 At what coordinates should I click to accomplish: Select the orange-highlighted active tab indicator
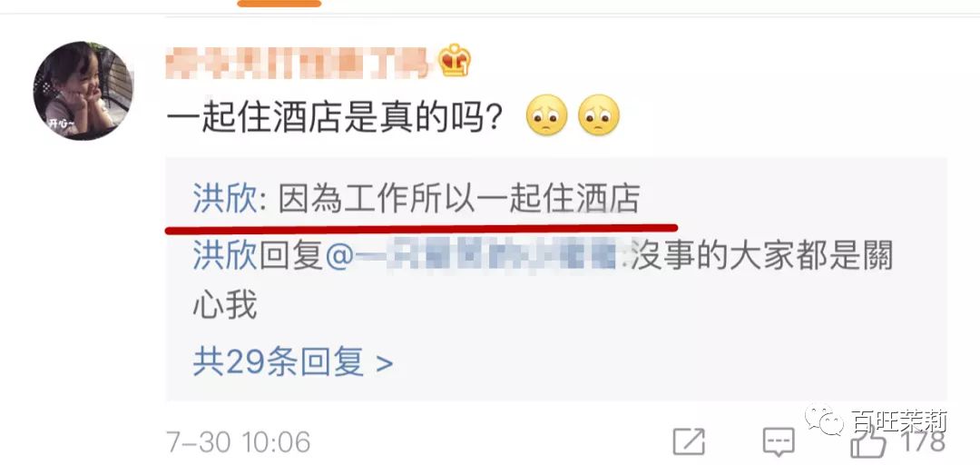[x=279, y=4]
